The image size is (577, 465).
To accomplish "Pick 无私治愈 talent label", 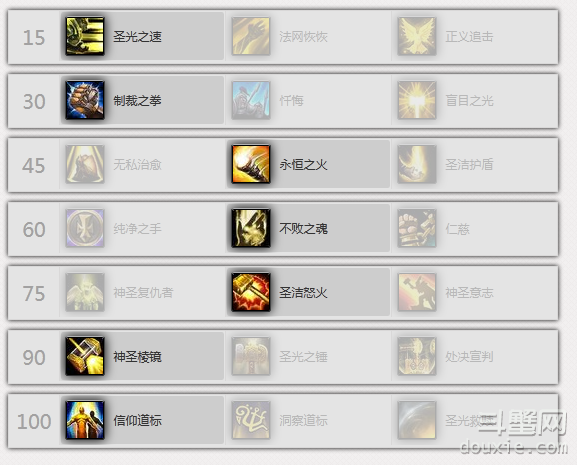I will click(x=137, y=164).
